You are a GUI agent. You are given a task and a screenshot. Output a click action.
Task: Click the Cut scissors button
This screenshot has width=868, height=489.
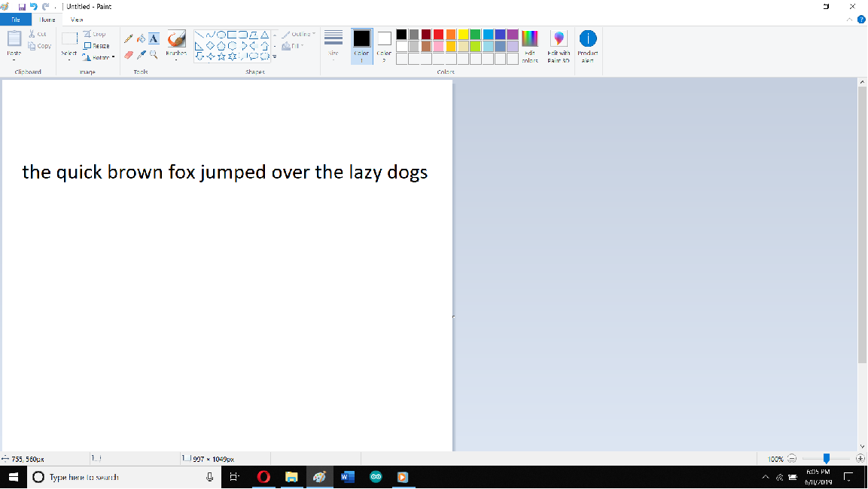pyautogui.click(x=37, y=34)
